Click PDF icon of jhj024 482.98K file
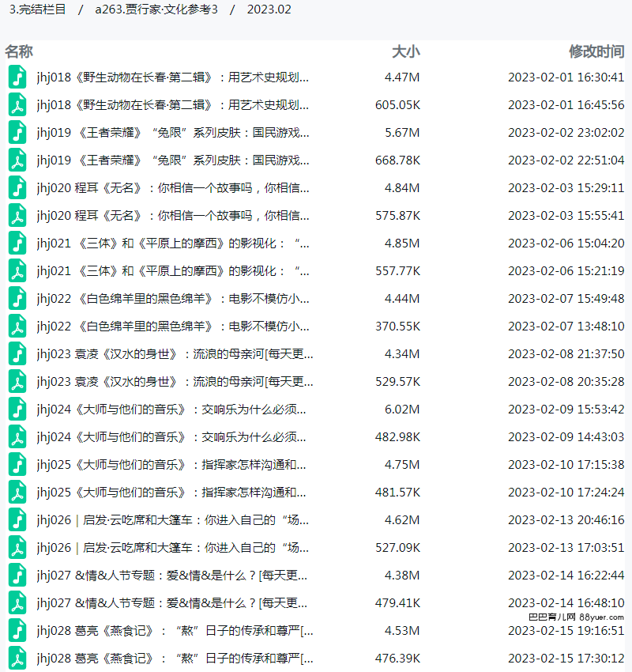 tap(17, 436)
